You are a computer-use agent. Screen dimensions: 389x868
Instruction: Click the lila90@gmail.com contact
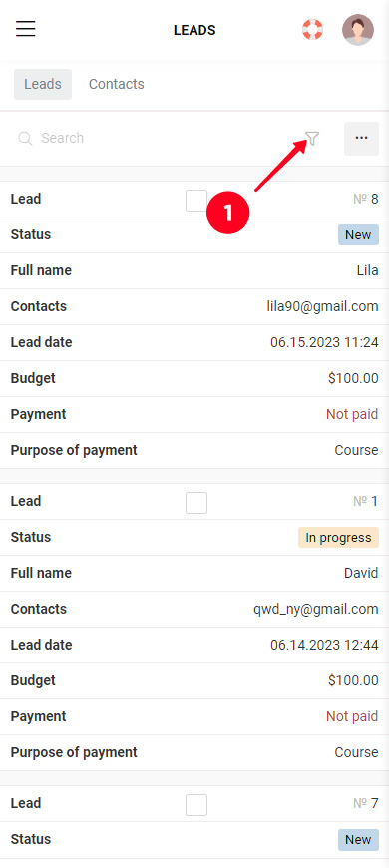pos(322,306)
